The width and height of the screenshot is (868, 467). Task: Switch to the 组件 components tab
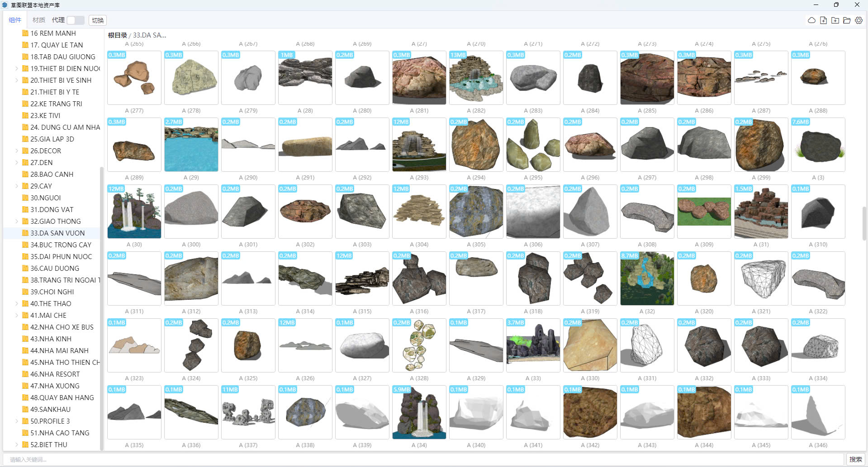(x=15, y=20)
